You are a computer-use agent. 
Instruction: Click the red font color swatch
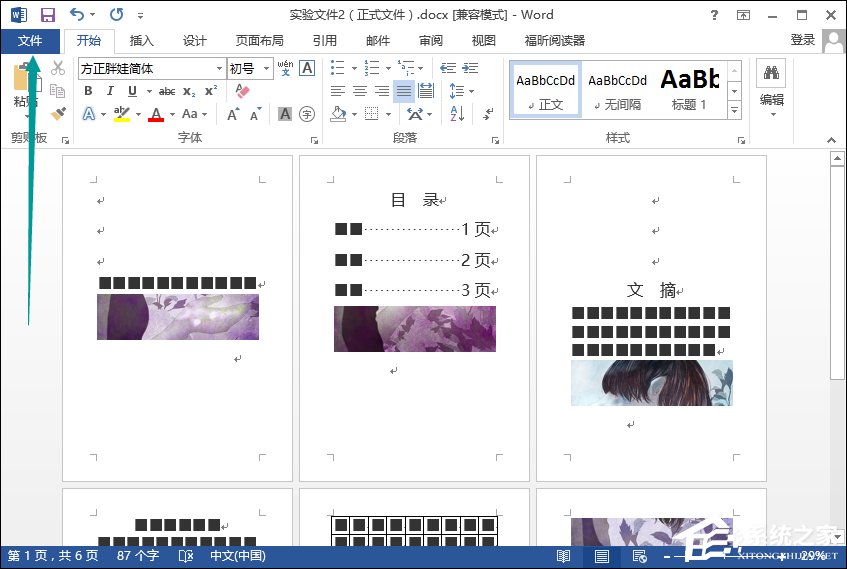click(155, 115)
